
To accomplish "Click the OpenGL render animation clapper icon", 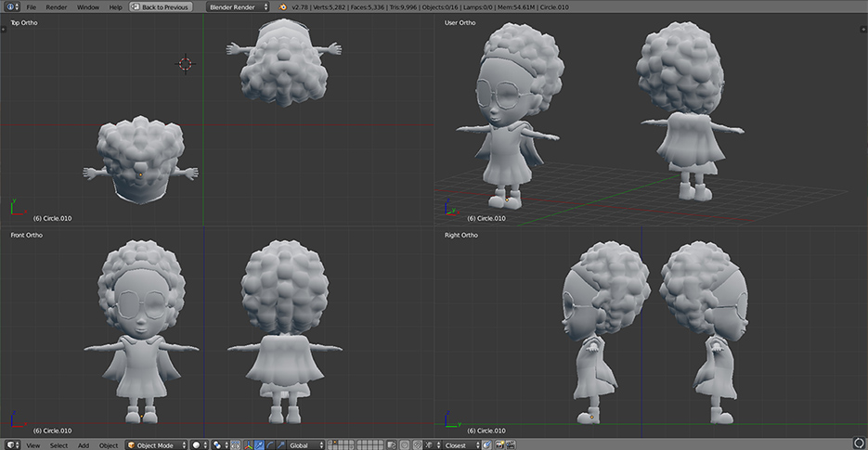I will pos(512,445).
